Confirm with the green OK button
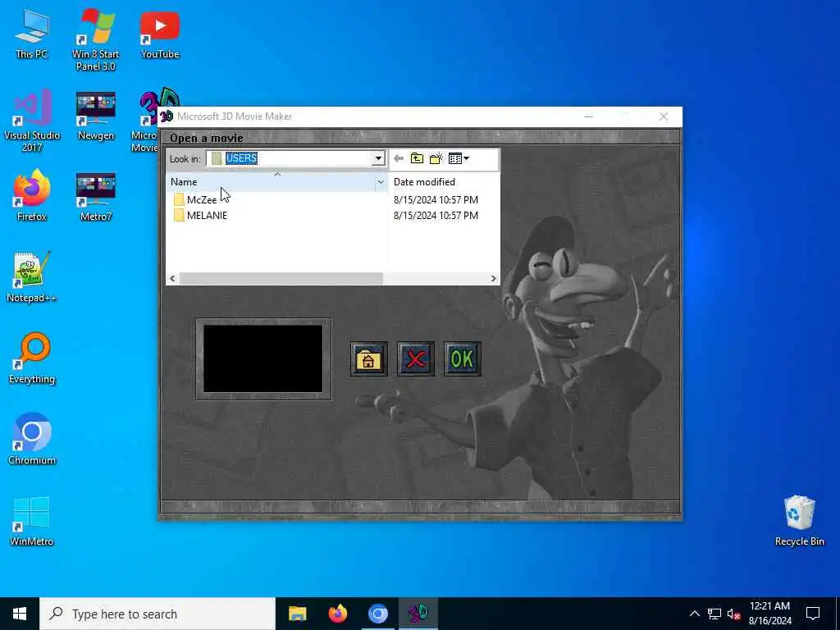The height and width of the screenshot is (630, 840). tap(463, 359)
